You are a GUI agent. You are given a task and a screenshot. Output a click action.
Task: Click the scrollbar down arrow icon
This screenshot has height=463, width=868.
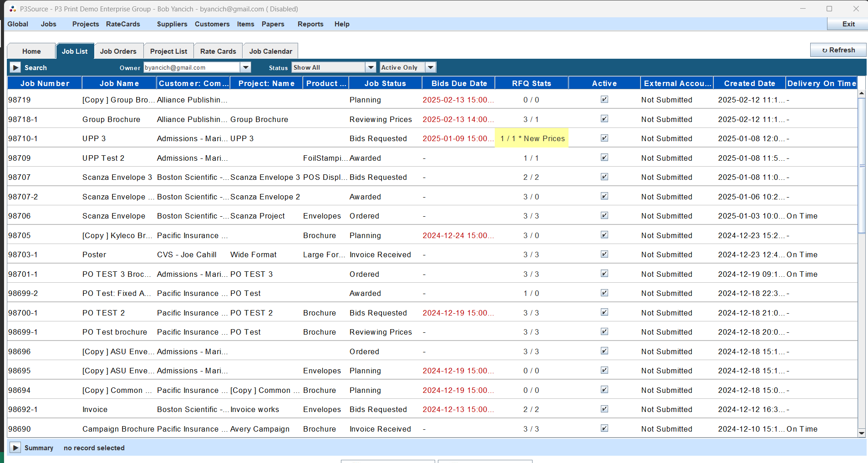coord(861,433)
